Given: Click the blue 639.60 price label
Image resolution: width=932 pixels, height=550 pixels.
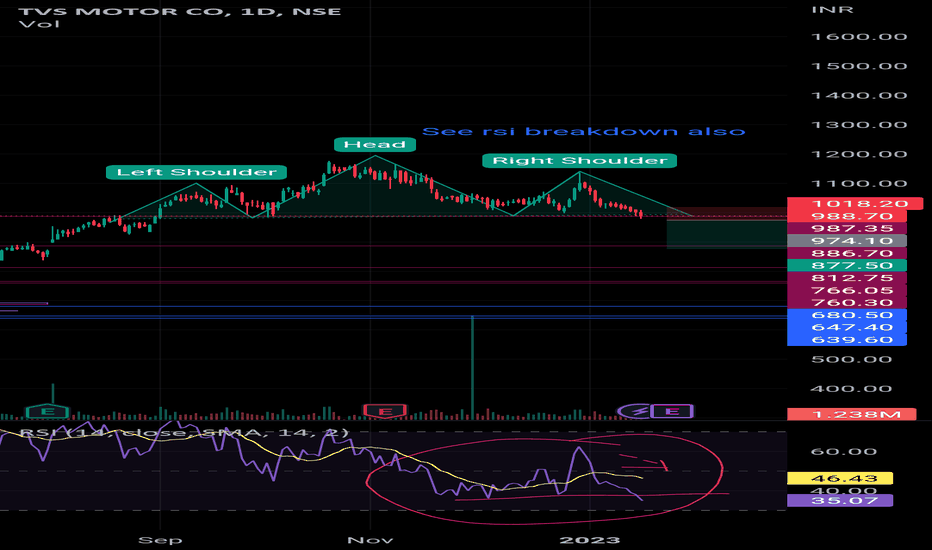Looking at the screenshot, I should tap(847, 340).
